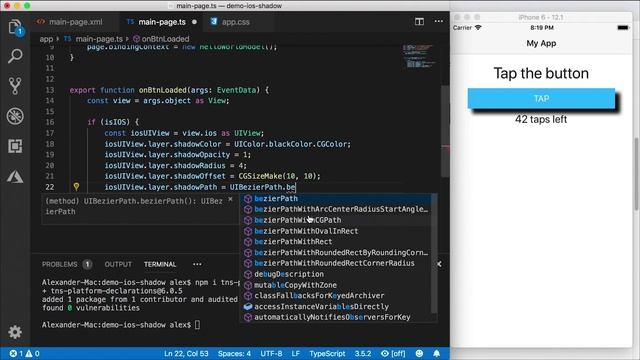The width and height of the screenshot is (640, 360).
Task: Click the terminal prompt input area
Action: click(x=198, y=325)
